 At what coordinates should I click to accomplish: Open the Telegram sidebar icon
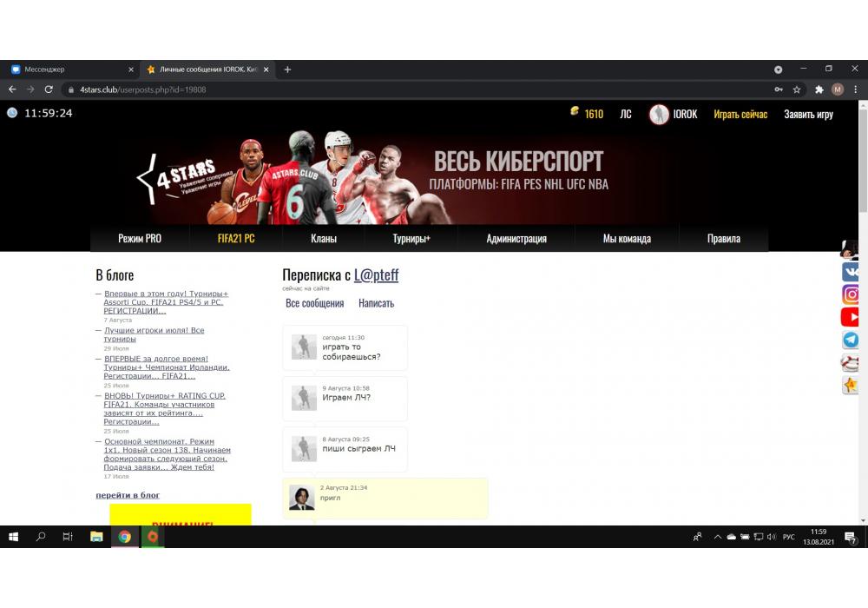[x=851, y=340]
